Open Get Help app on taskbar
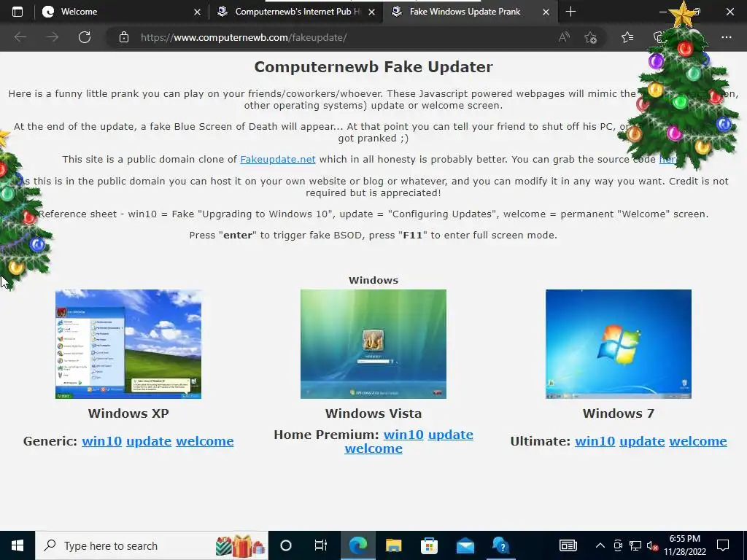The width and height of the screenshot is (747, 560). pos(500,545)
